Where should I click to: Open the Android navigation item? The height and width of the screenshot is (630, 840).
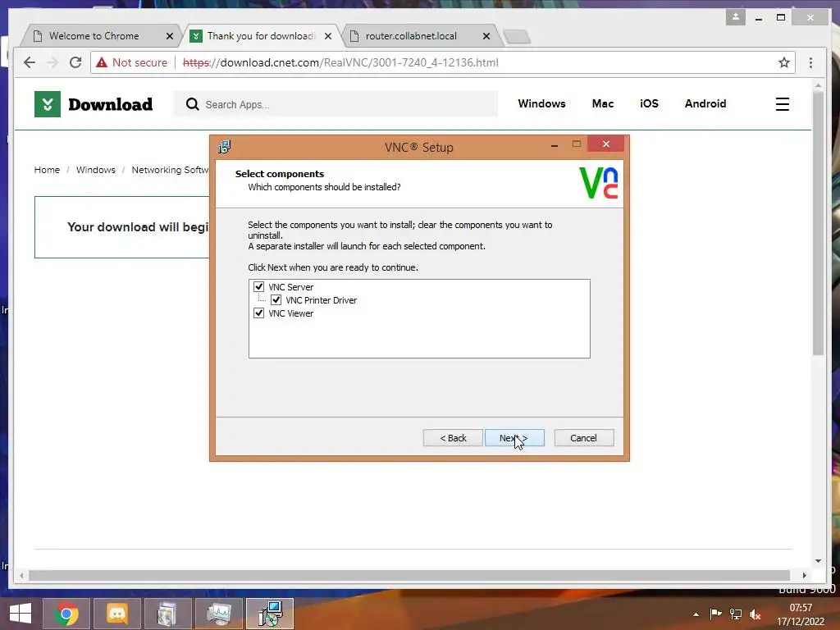click(x=705, y=103)
